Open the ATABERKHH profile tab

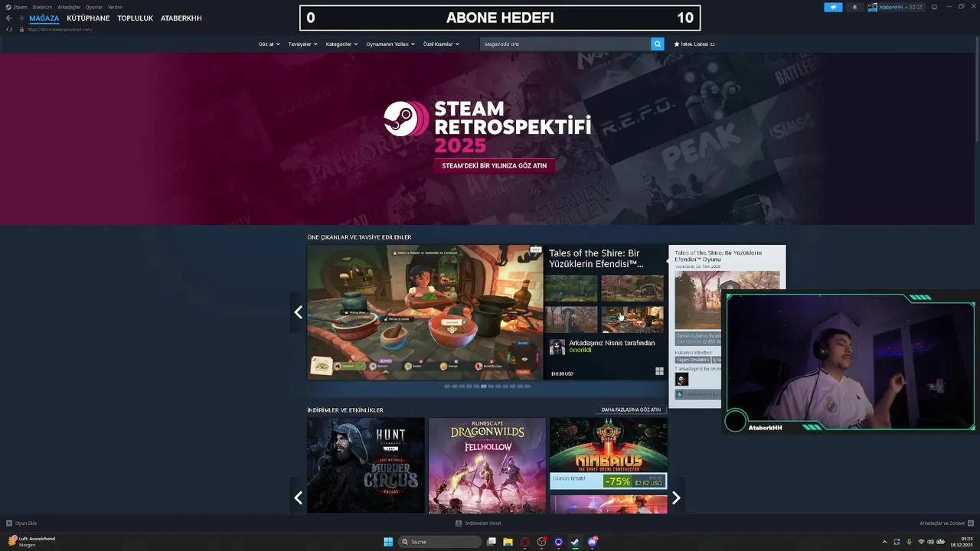(181, 18)
